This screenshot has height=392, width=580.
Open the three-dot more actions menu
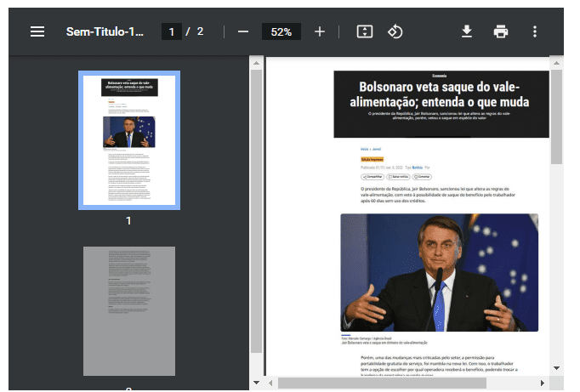pos(535,31)
